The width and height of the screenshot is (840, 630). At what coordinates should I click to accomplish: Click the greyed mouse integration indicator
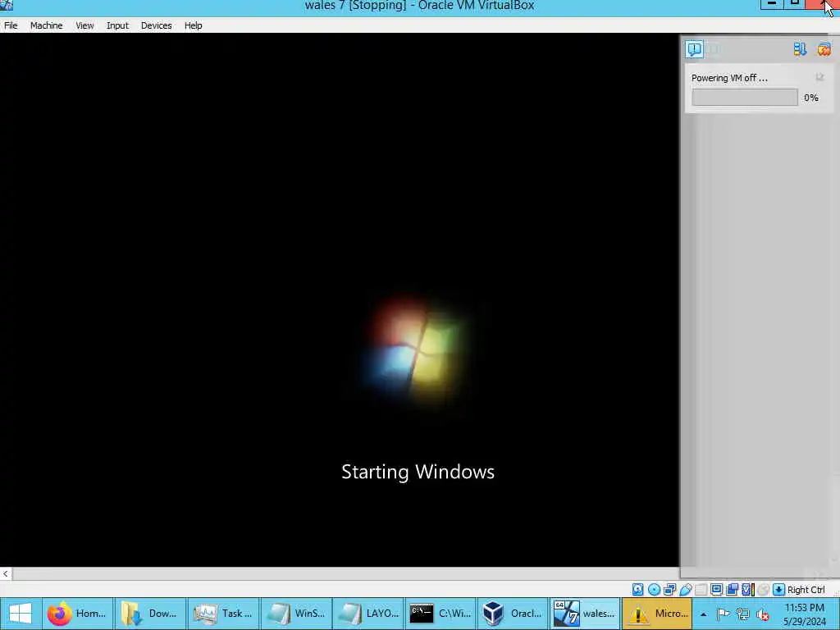pyautogui.click(x=764, y=589)
